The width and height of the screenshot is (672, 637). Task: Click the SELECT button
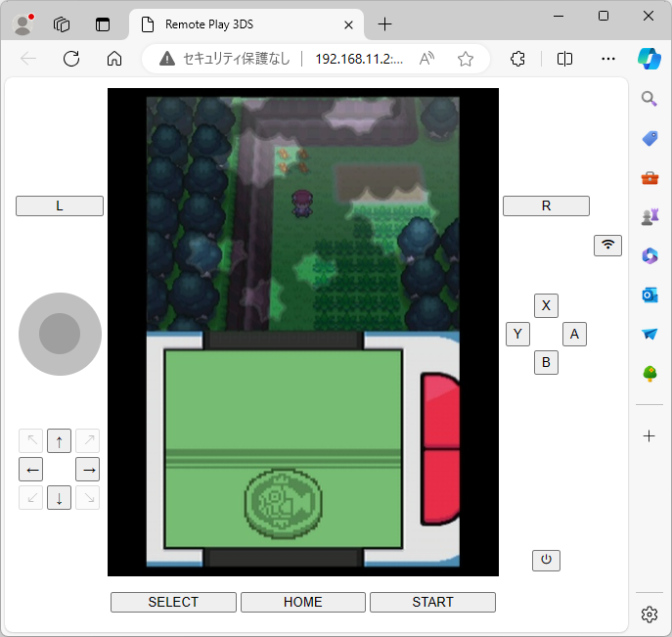(x=173, y=602)
